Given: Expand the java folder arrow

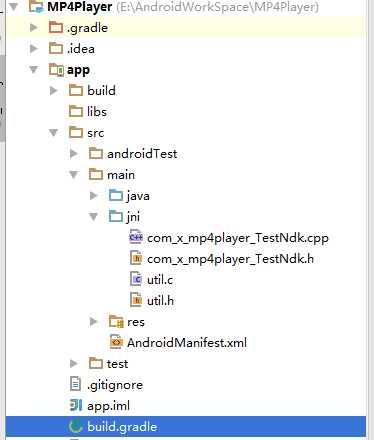Looking at the screenshot, I should pyautogui.click(x=94, y=196).
